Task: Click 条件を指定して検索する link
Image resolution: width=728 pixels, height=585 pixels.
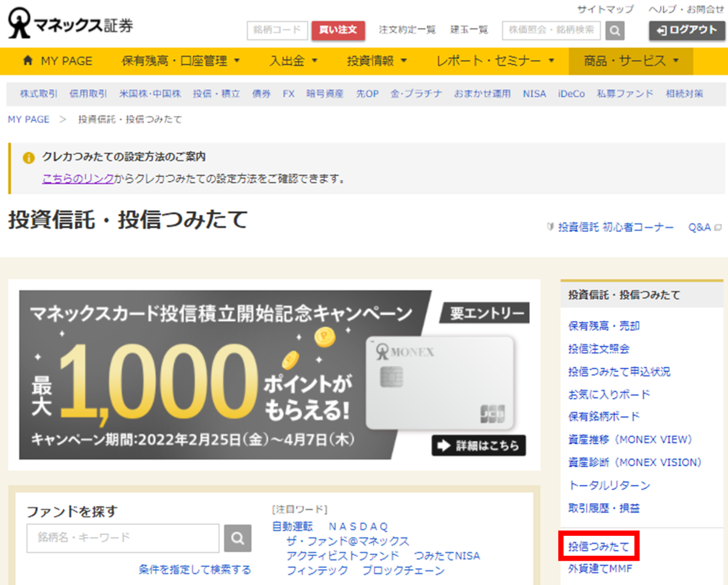Action: pyautogui.click(x=195, y=570)
